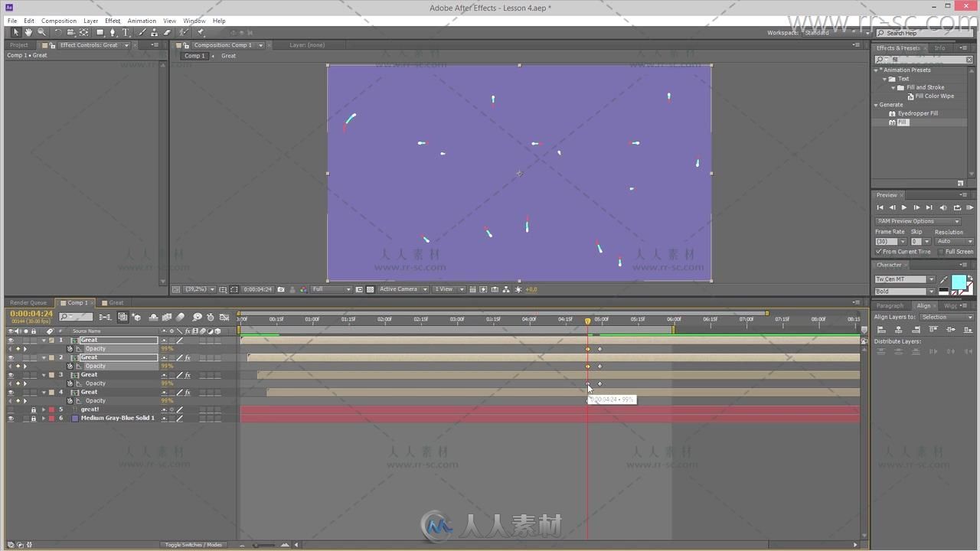Unlock Medium Gray-Blue Solid 1 lock icon

click(x=33, y=419)
